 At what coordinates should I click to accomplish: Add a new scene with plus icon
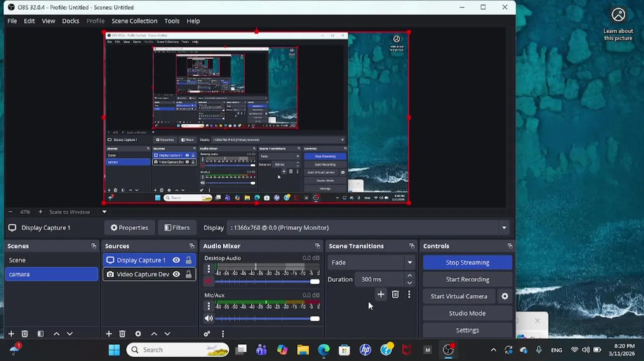11,334
